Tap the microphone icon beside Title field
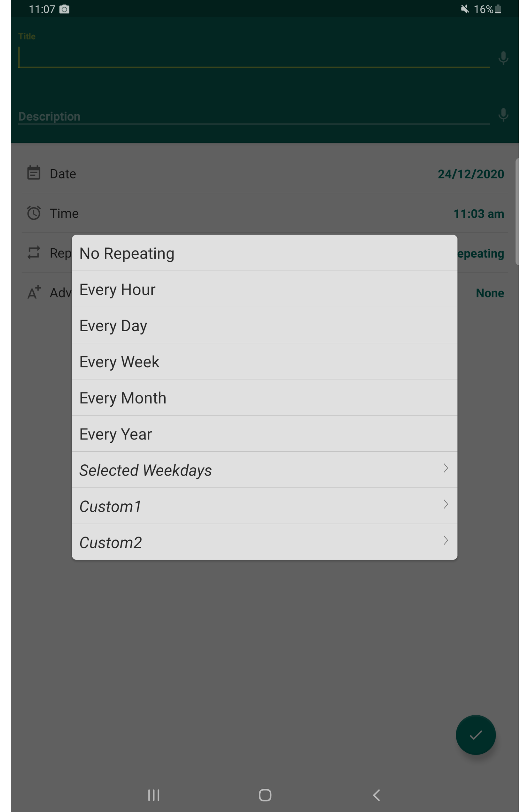Viewport: 530px width, 812px height. click(503, 58)
